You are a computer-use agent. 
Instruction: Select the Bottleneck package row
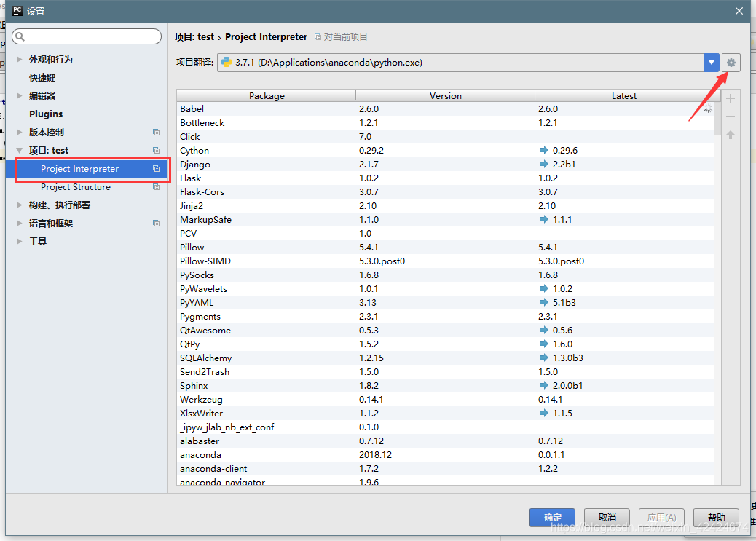click(446, 122)
